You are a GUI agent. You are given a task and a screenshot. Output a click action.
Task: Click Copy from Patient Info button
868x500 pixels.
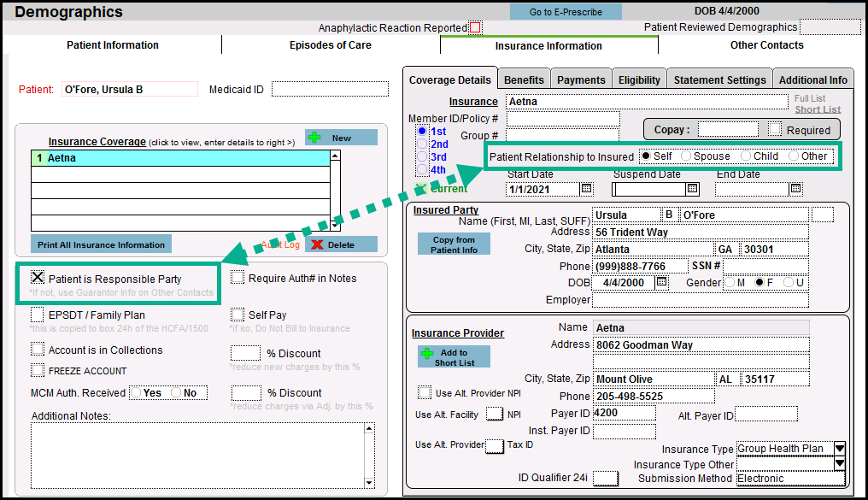click(454, 244)
